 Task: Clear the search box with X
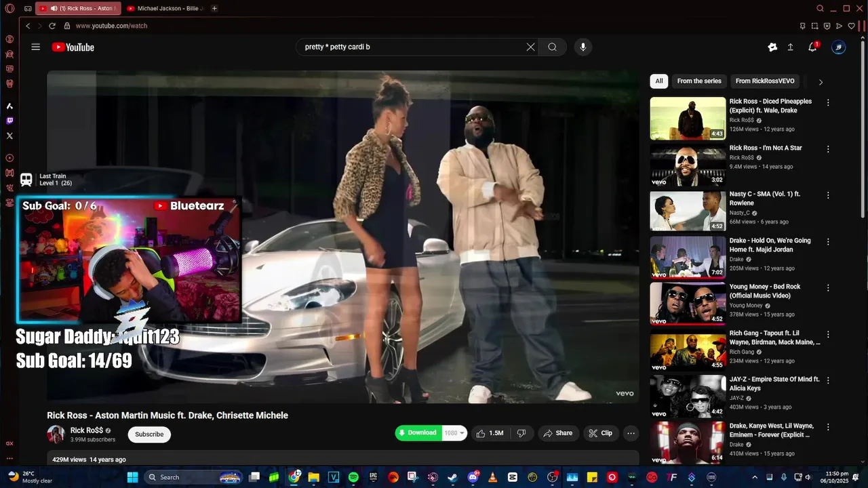pos(530,47)
